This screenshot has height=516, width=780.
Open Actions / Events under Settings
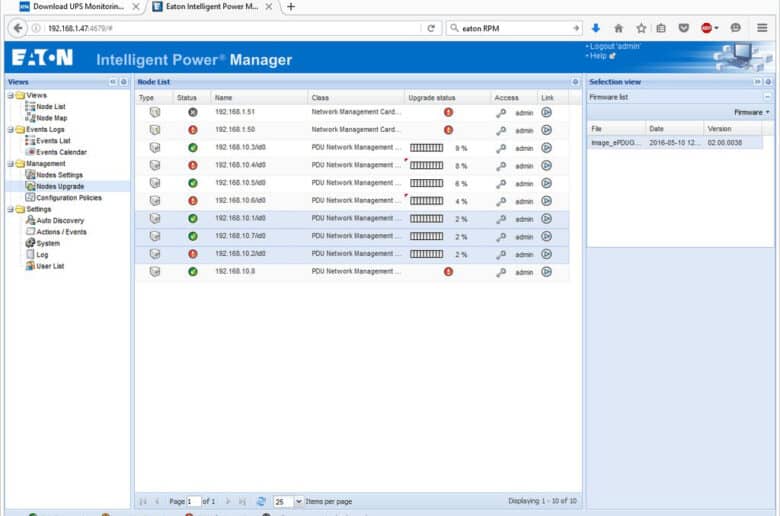(x=61, y=232)
